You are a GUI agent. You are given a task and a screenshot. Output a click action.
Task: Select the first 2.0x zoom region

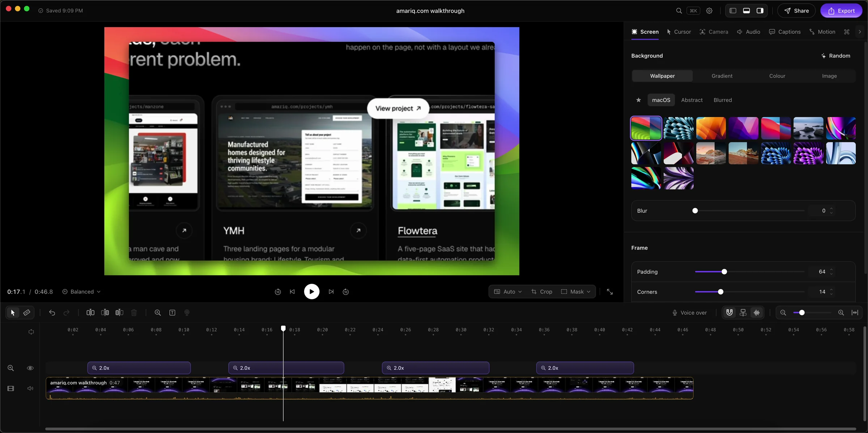139,368
